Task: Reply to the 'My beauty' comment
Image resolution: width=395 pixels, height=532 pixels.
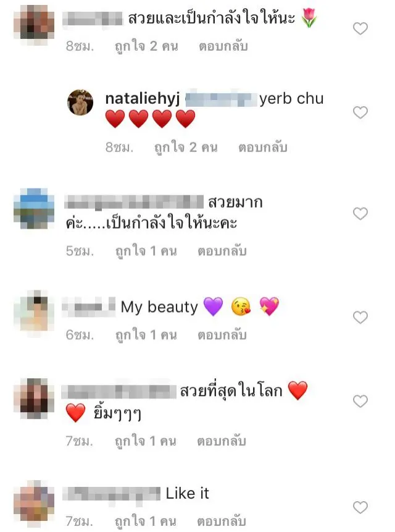Action: click(222, 336)
